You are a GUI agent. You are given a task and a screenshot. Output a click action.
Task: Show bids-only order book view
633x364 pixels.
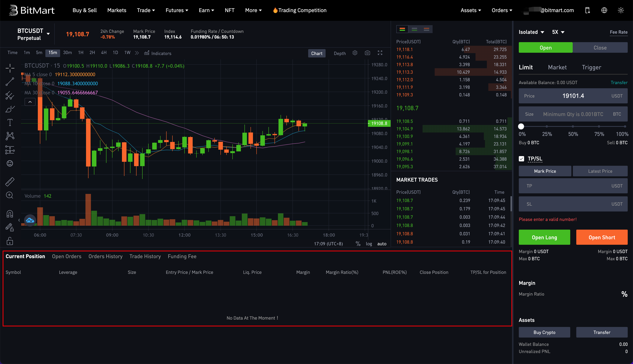point(414,29)
